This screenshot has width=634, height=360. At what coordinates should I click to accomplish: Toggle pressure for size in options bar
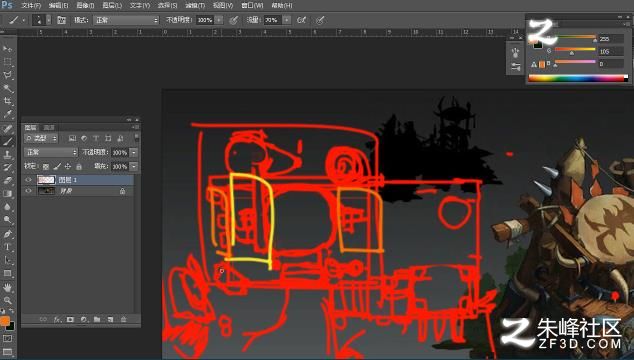pos(320,20)
